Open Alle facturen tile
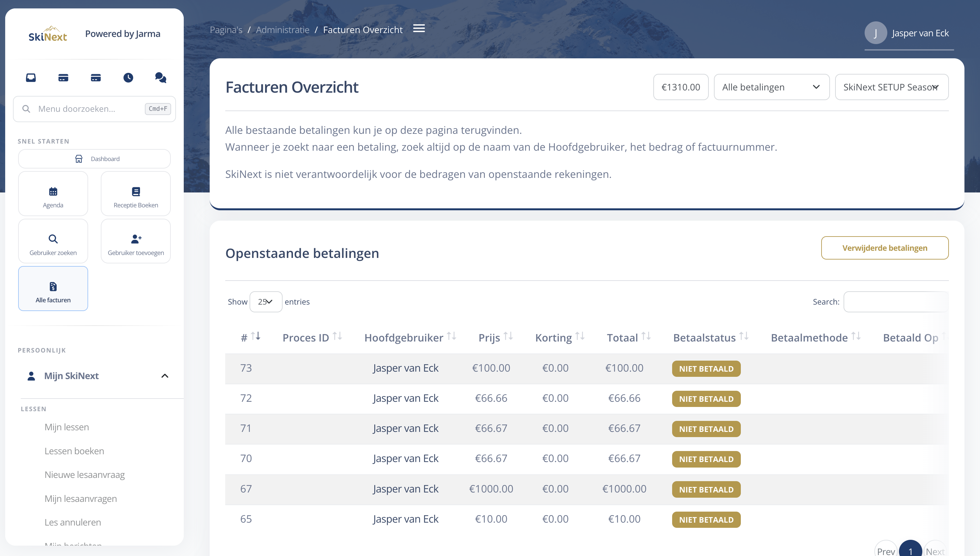The width and height of the screenshot is (980, 556). click(53, 289)
